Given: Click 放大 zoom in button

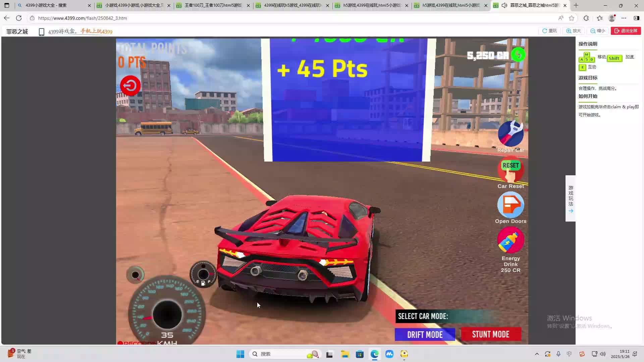Looking at the screenshot, I should tap(574, 31).
